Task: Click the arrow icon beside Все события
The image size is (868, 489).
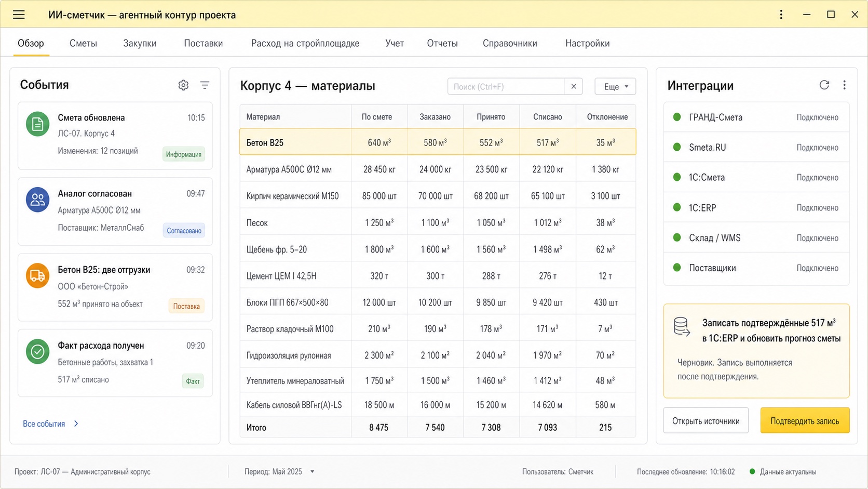Action: pyautogui.click(x=76, y=424)
